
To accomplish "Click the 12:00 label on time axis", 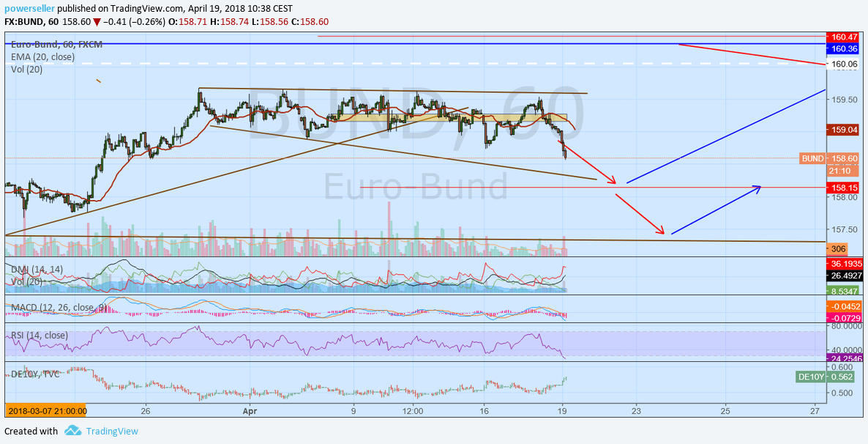I will pos(413,411).
